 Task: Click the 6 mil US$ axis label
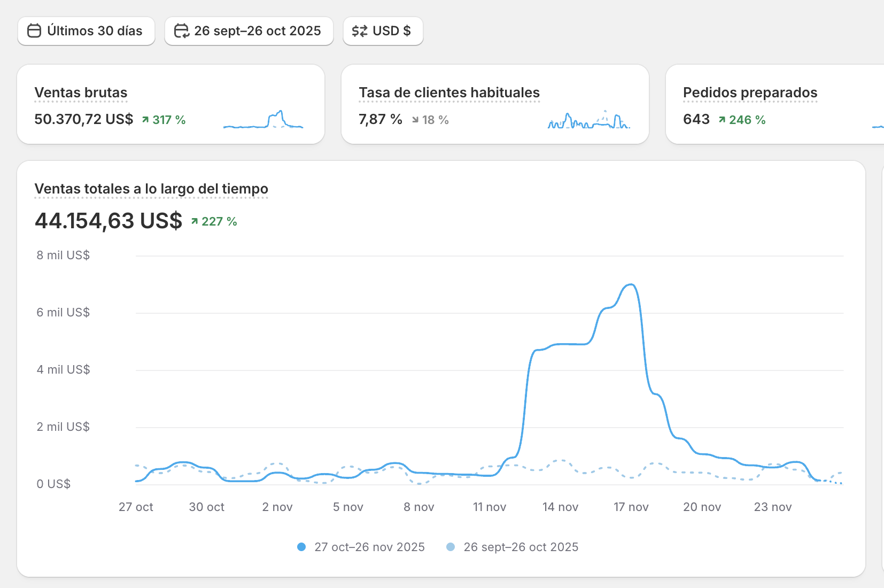[x=63, y=312]
